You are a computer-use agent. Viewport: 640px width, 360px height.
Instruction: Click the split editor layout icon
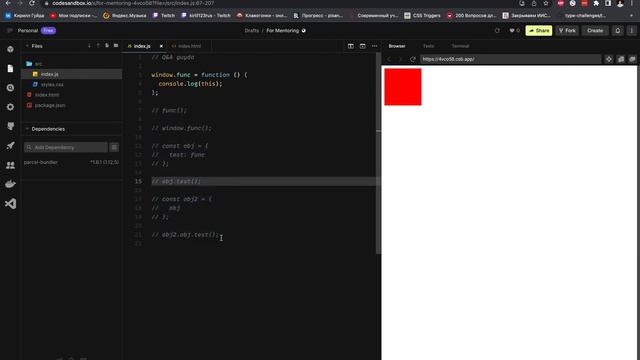(x=351, y=46)
